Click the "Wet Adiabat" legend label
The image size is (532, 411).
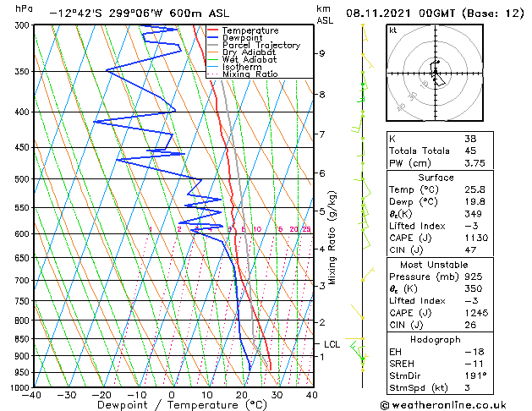coord(250,60)
